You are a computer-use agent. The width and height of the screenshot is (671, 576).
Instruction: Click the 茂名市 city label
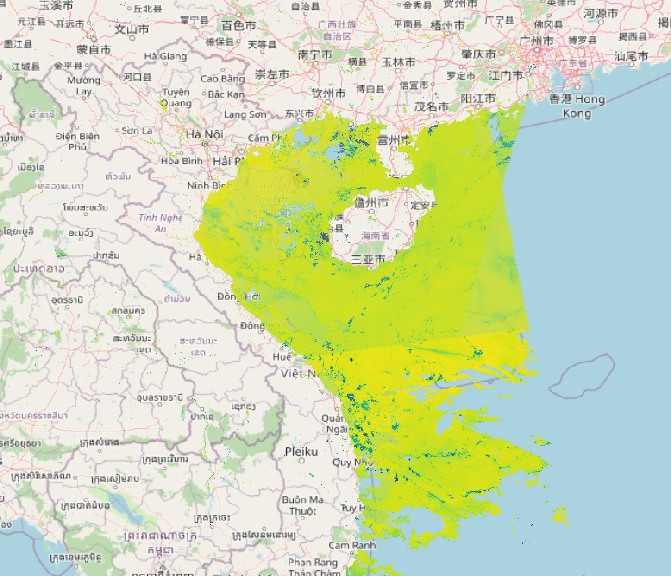click(x=431, y=106)
